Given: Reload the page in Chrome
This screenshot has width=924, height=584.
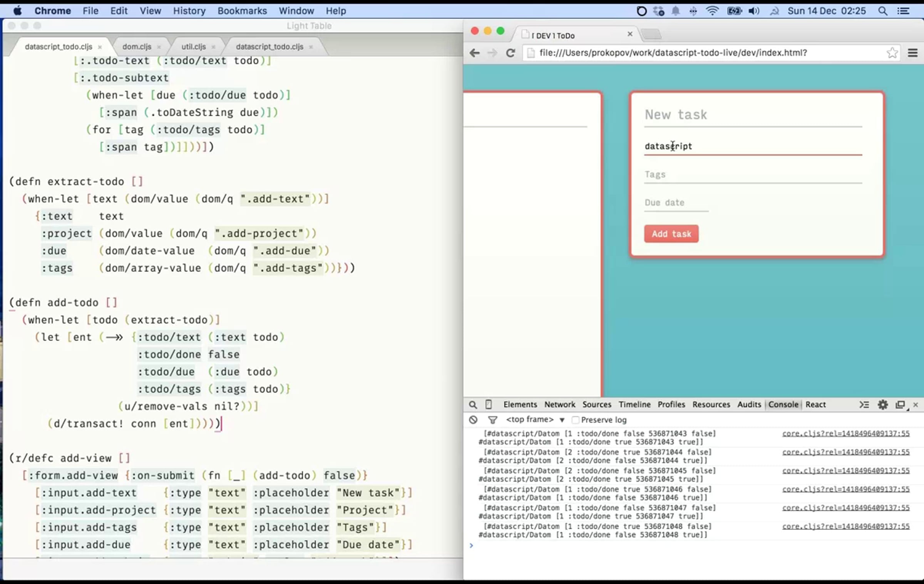Looking at the screenshot, I should 511,53.
